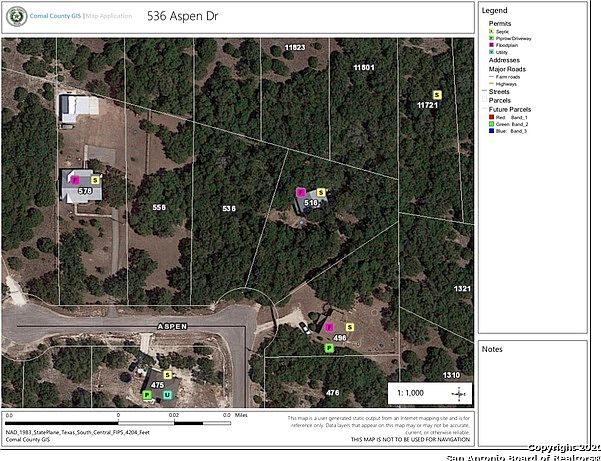Click the north arrow compass symbol
Image resolution: width=601 pixels, height=461 pixels.
click(x=459, y=394)
